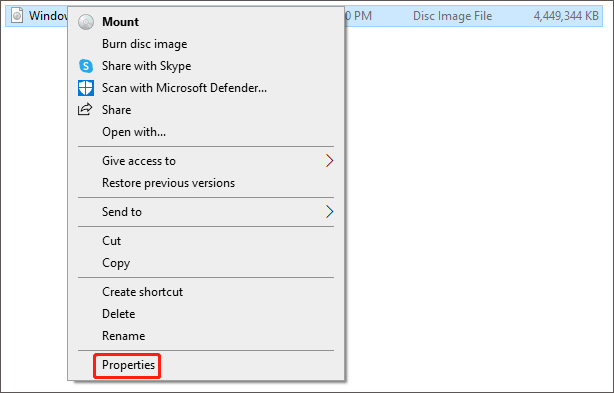
Task: Expand the Give access to submenu arrow
Action: click(329, 160)
